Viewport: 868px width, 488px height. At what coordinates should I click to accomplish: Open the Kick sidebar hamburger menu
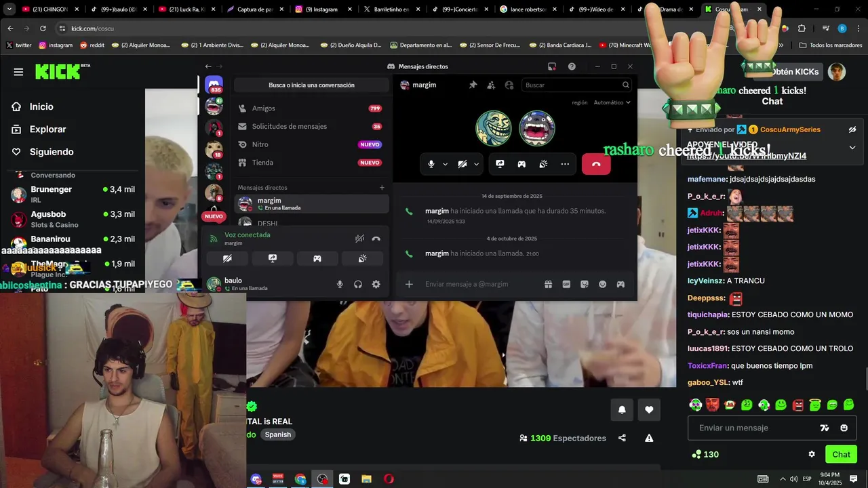click(x=18, y=72)
